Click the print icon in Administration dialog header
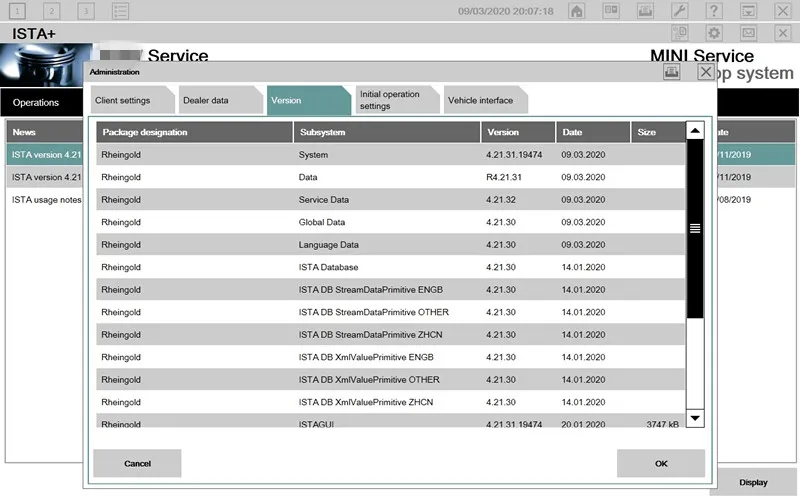Screen dimensions: 800x500 pos(671,72)
